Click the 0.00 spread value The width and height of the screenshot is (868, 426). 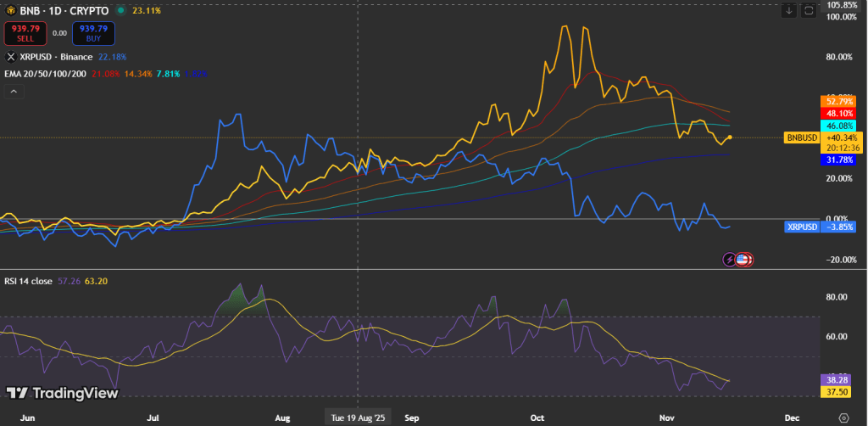tap(59, 33)
